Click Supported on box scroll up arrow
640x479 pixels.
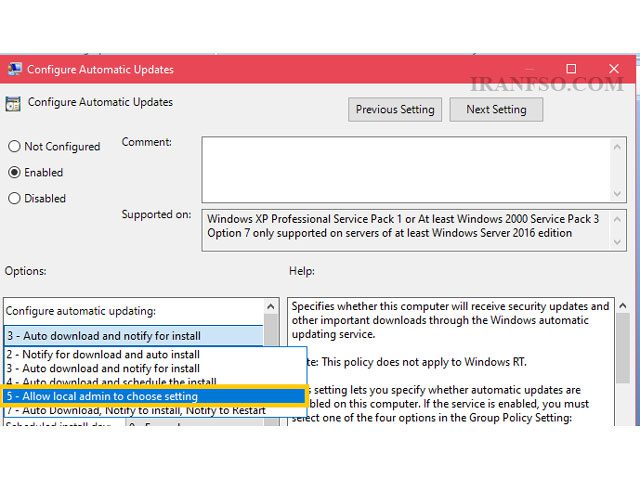(617, 220)
